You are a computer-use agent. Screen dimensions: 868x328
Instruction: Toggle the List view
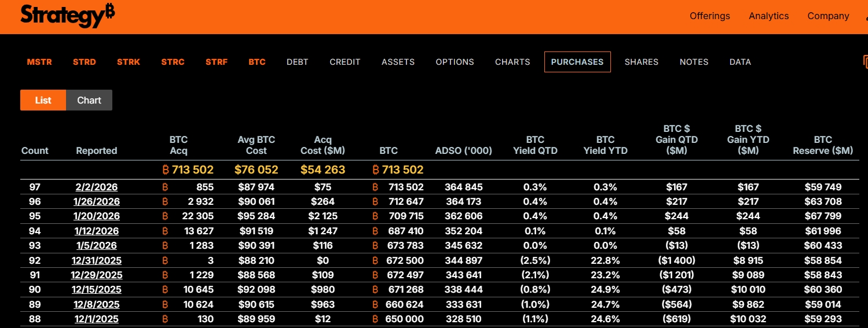[x=43, y=100]
